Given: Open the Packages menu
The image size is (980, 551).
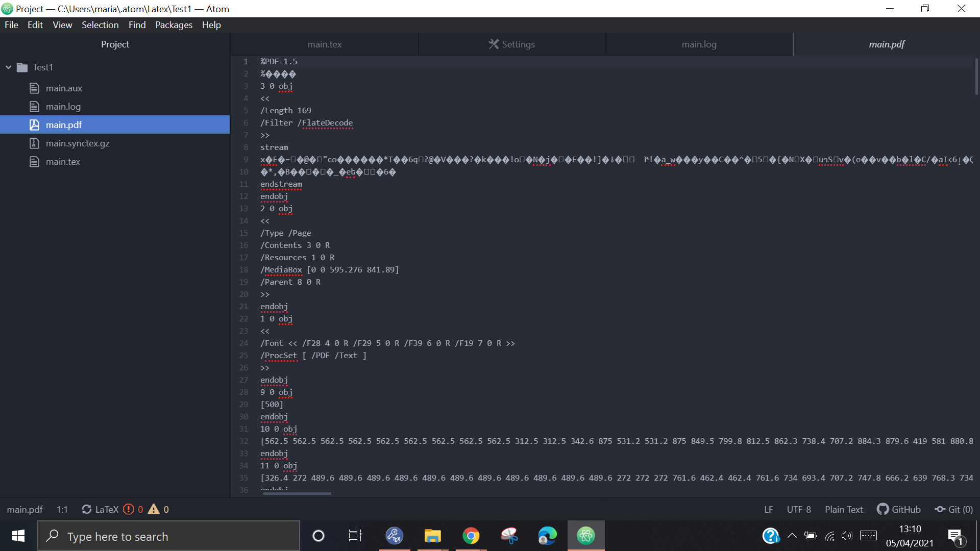Looking at the screenshot, I should [x=174, y=25].
